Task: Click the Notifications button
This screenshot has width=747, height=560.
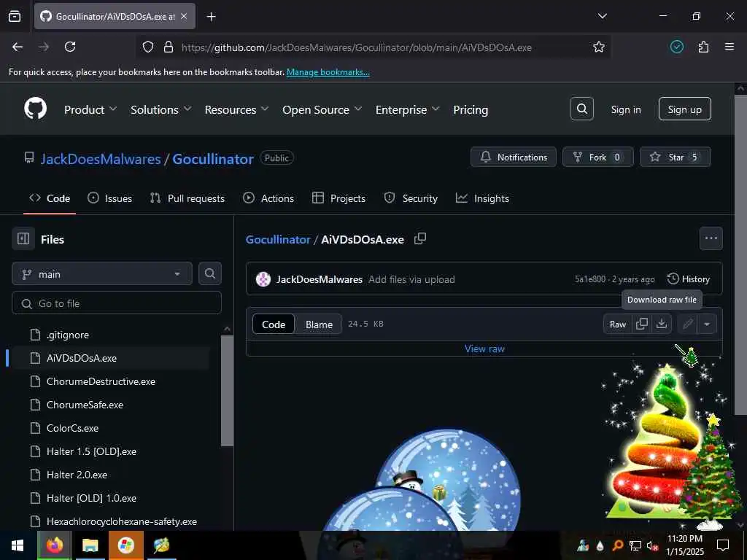Action: point(513,157)
